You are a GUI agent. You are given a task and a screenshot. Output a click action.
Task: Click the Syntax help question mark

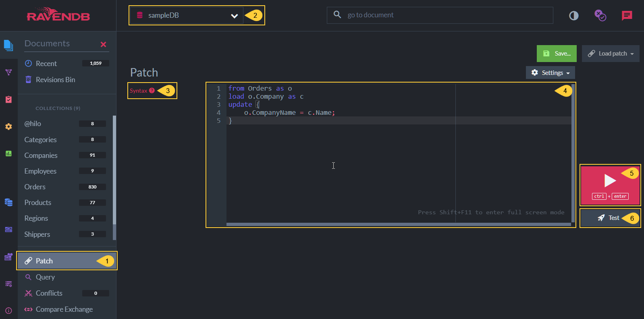tap(152, 91)
